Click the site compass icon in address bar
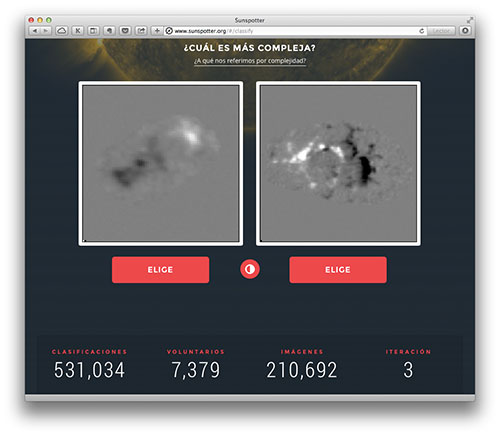500x436 pixels. point(169,31)
